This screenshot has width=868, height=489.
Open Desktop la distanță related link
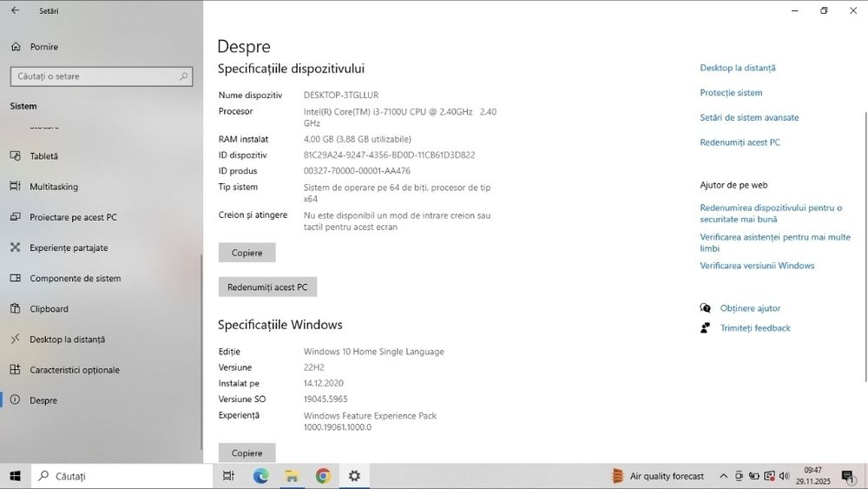pyautogui.click(x=737, y=68)
